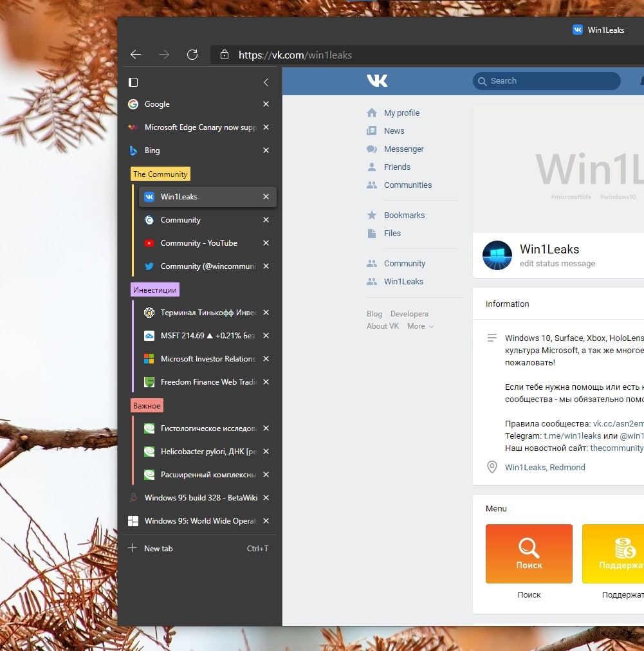
Task: Close the MSFT 214.69 tab
Action: pos(266,335)
